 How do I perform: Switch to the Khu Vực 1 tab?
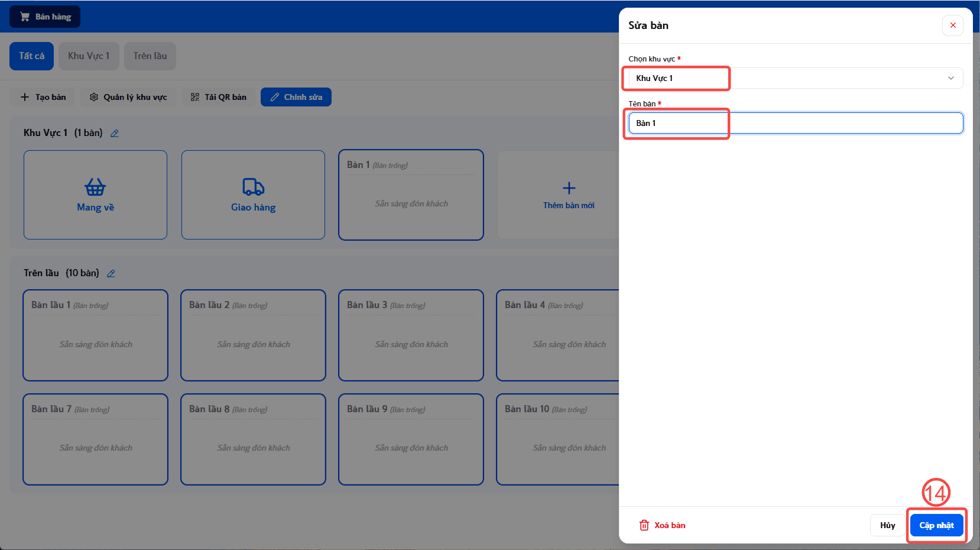[x=89, y=56]
